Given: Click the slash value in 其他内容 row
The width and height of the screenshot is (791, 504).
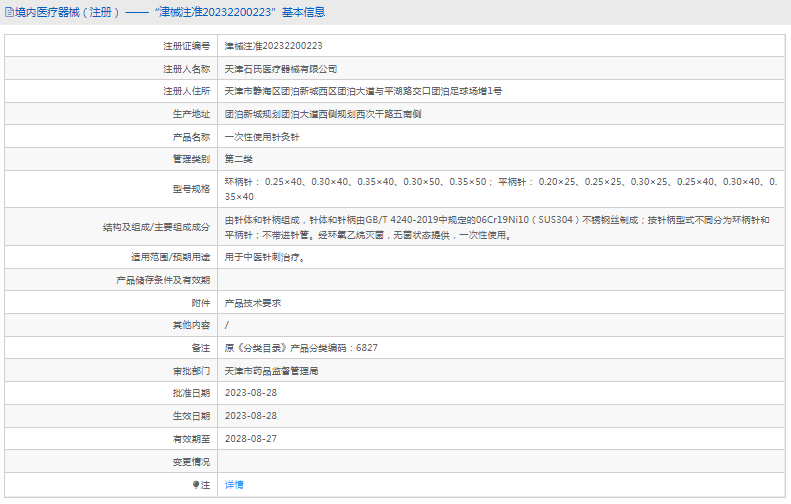Looking at the screenshot, I should (x=227, y=325).
